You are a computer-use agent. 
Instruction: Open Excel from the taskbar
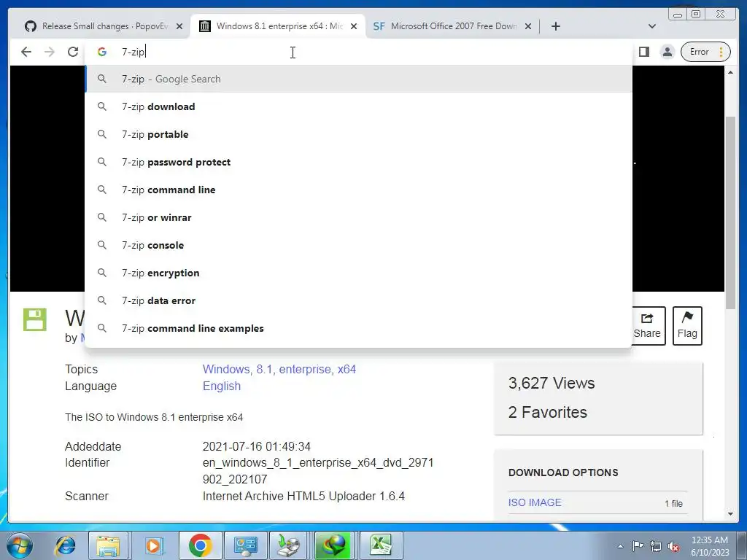[381, 545]
